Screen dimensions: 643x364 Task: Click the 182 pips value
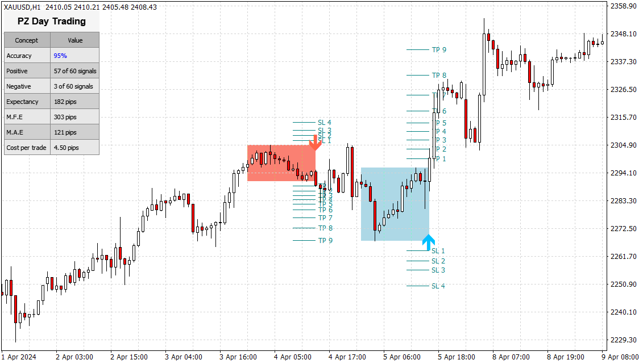pyautogui.click(x=65, y=102)
